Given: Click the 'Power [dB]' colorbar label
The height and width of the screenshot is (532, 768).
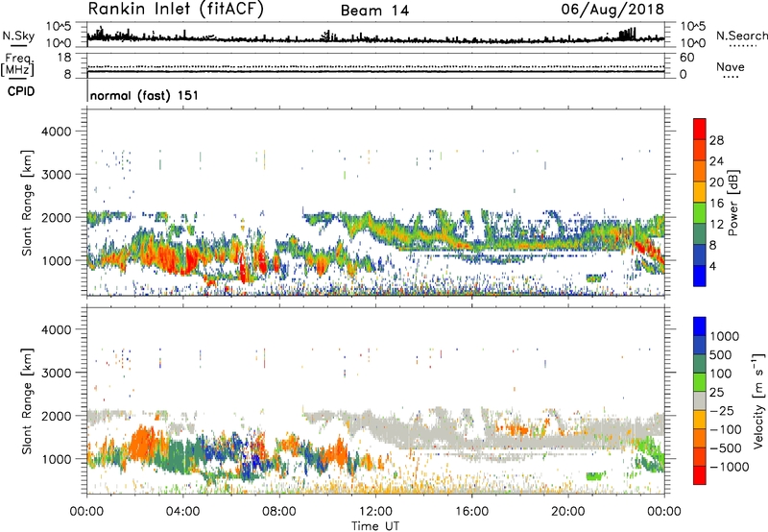Looking at the screenshot, I should [x=732, y=203].
